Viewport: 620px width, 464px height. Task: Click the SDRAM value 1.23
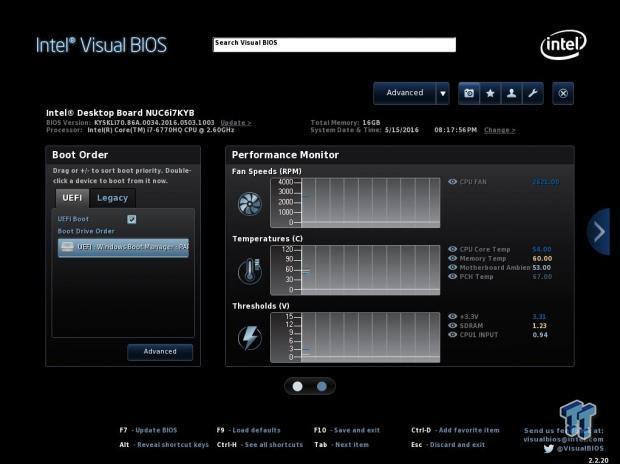pyautogui.click(x=539, y=326)
